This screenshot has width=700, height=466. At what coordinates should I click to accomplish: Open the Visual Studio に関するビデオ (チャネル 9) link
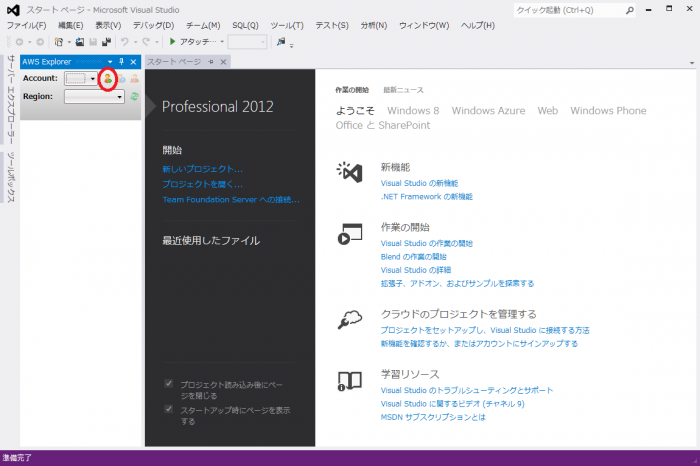pyautogui.click(x=452, y=404)
